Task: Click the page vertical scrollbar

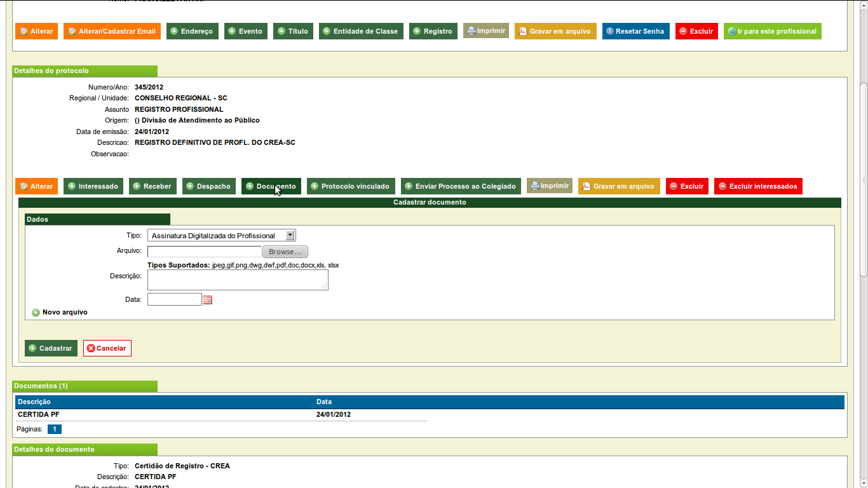Action: [864, 181]
